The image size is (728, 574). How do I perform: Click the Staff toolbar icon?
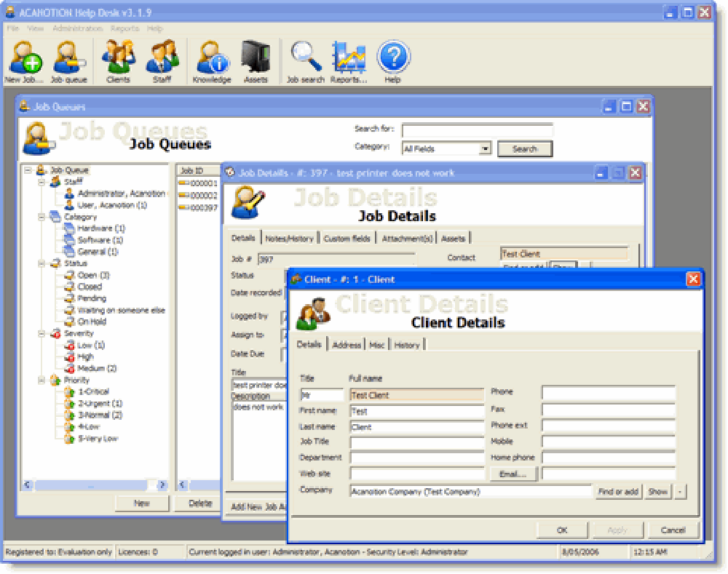point(163,56)
